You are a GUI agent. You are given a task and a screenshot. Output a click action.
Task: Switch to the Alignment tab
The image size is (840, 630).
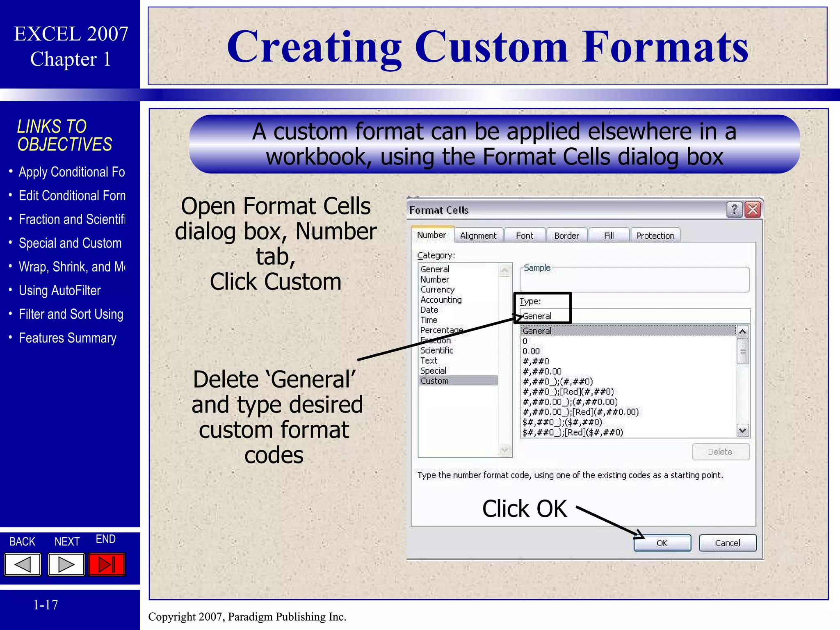click(478, 236)
